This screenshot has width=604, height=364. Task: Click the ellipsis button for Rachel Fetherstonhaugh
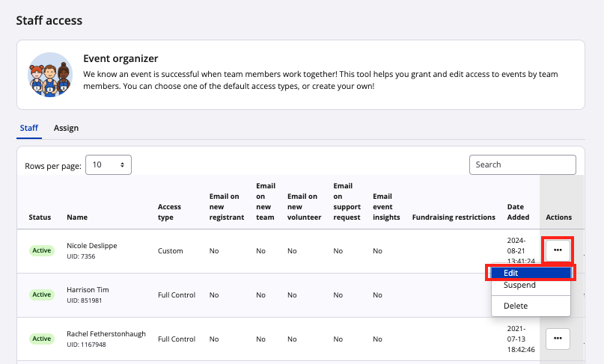(x=558, y=339)
